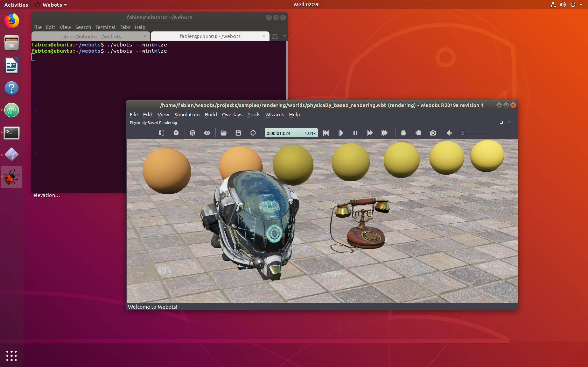Reset simulation with rewind button

coord(326,133)
